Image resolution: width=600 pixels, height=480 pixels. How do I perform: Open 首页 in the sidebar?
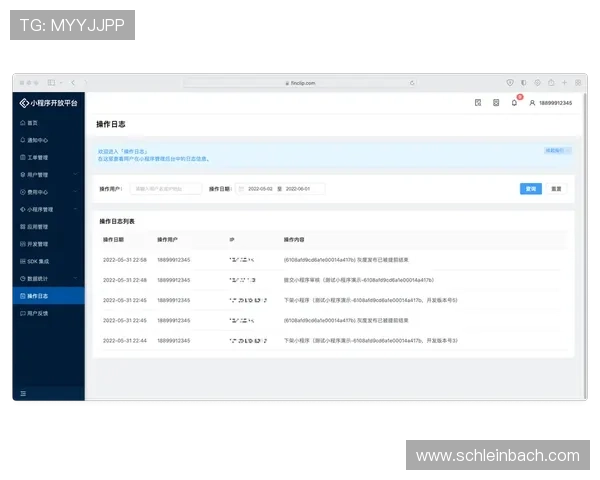[33, 122]
